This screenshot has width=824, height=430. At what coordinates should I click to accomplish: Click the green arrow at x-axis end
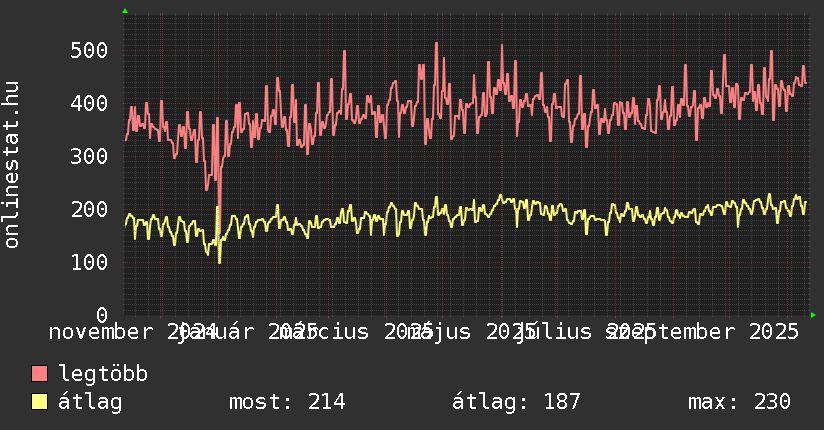click(x=813, y=315)
